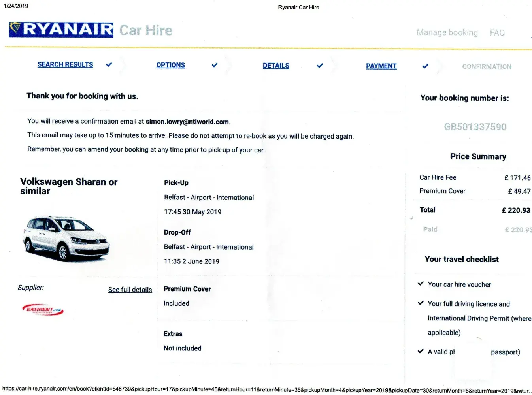Open the Search Results step

click(x=65, y=64)
